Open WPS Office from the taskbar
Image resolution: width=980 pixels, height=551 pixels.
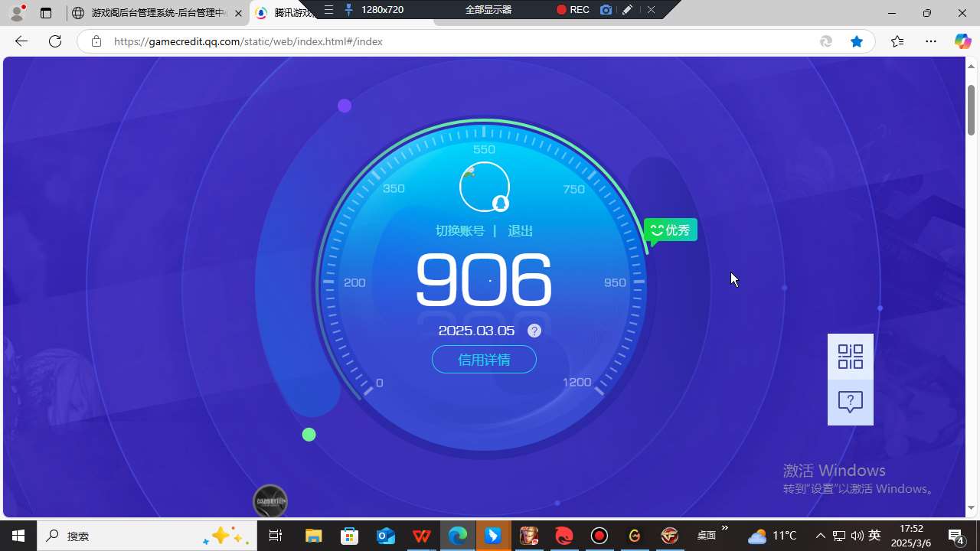click(422, 536)
